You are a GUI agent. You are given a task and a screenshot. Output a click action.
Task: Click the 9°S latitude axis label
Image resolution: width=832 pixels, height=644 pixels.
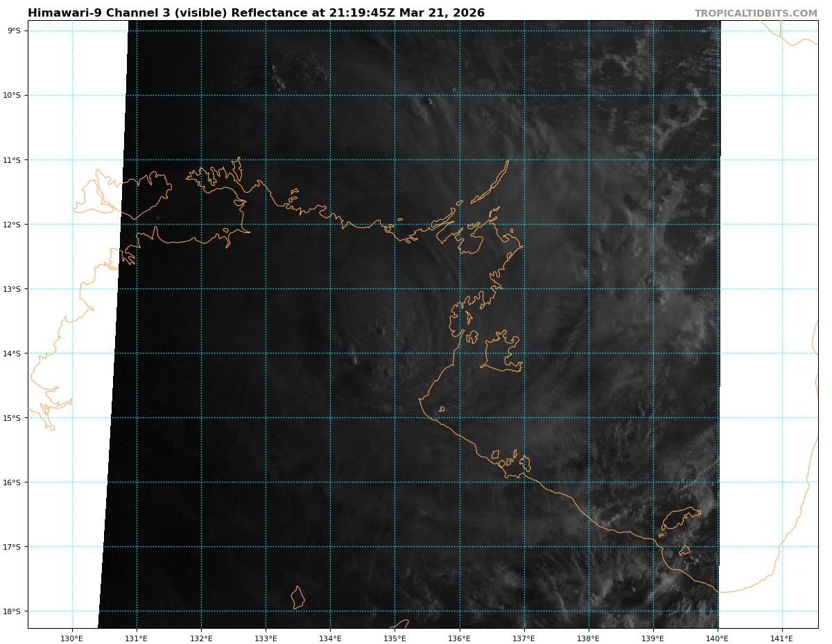click(x=14, y=31)
